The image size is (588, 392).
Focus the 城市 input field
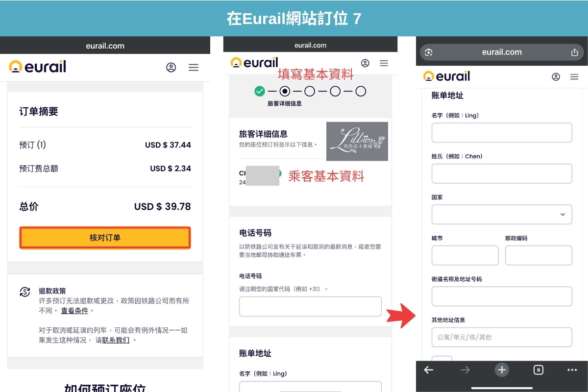pos(465,255)
